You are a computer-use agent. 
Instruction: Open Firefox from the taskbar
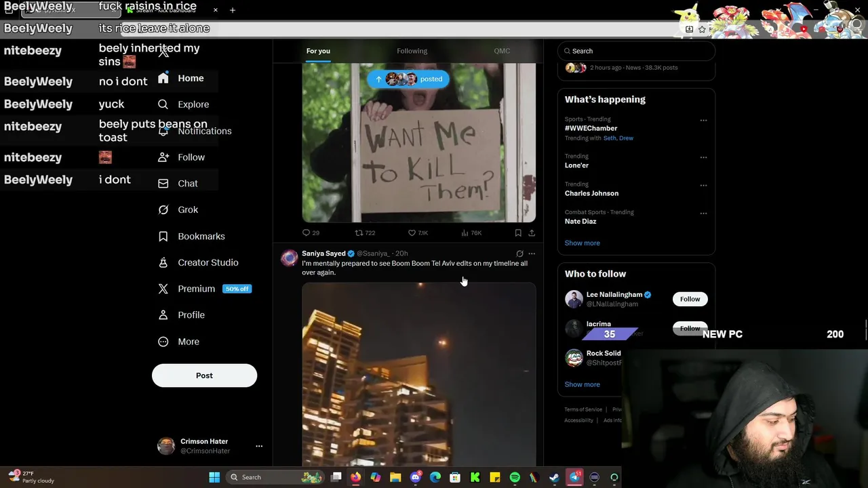pos(355,477)
